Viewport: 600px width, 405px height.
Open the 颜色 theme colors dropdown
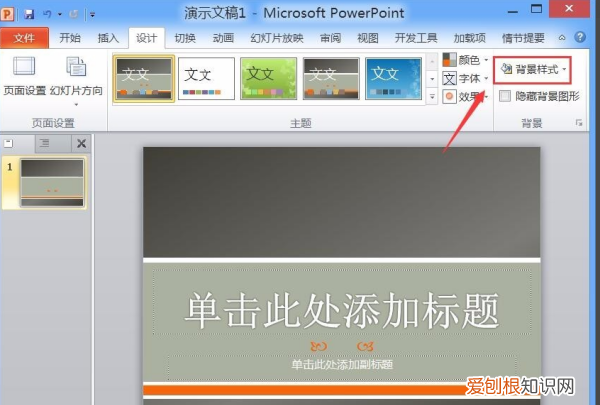coord(466,60)
